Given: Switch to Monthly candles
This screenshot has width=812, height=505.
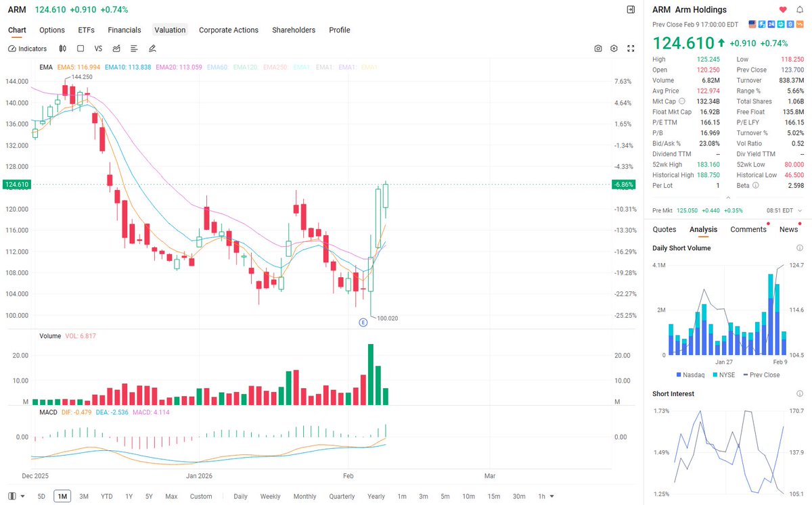Looking at the screenshot, I should [304, 496].
